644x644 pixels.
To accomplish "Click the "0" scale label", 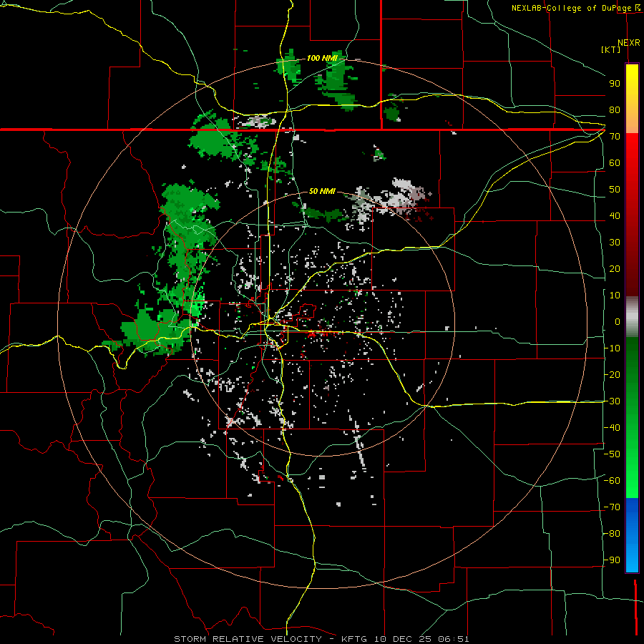I will tap(618, 322).
